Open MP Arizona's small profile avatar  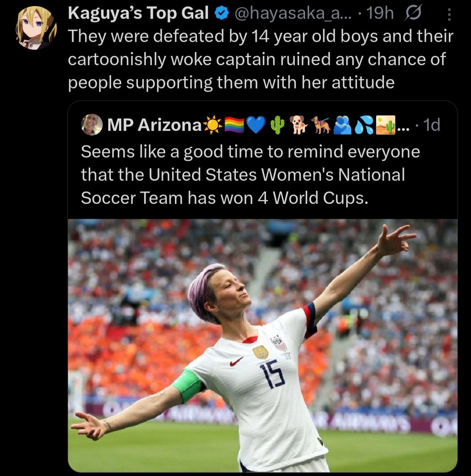click(x=92, y=124)
